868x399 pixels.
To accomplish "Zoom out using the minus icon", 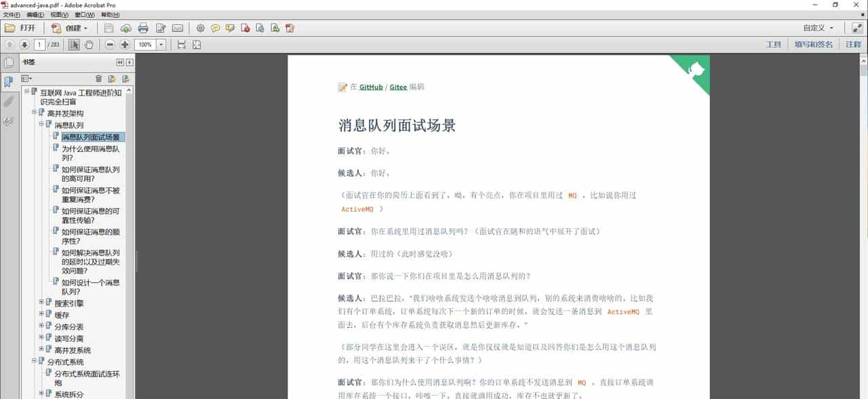I will (x=110, y=43).
